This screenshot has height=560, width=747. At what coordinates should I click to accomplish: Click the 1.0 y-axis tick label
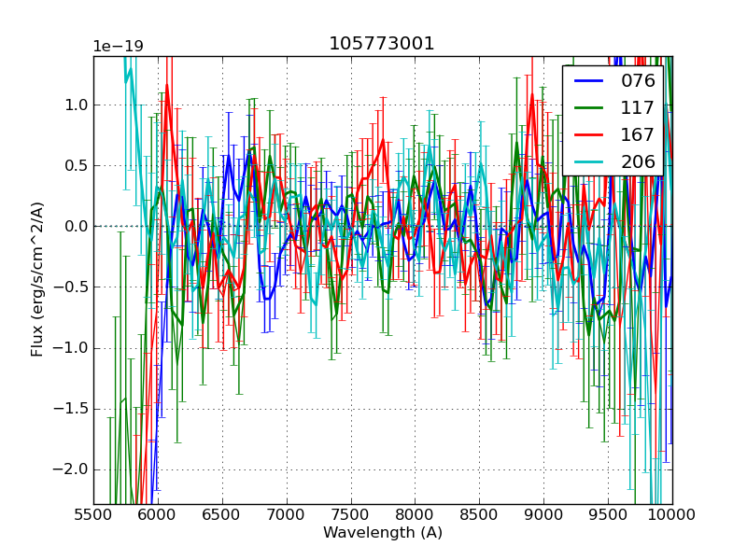(75, 105)
